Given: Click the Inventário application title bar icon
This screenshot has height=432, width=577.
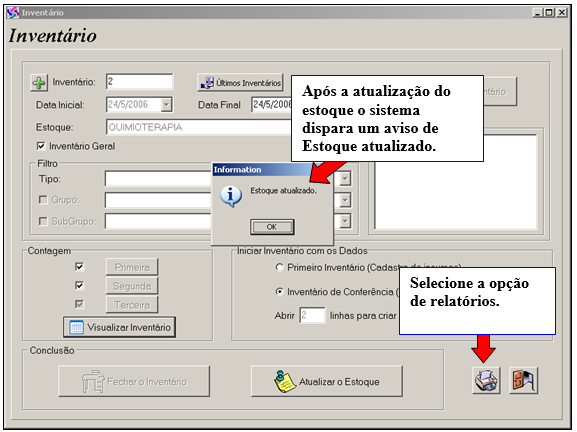Looking at the screenshot, I should pos(13,13).
